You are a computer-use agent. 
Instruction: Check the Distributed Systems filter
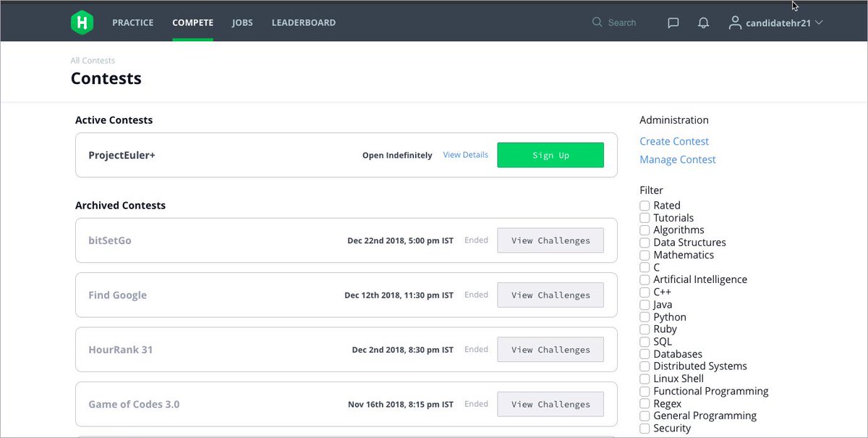(644, 366)
